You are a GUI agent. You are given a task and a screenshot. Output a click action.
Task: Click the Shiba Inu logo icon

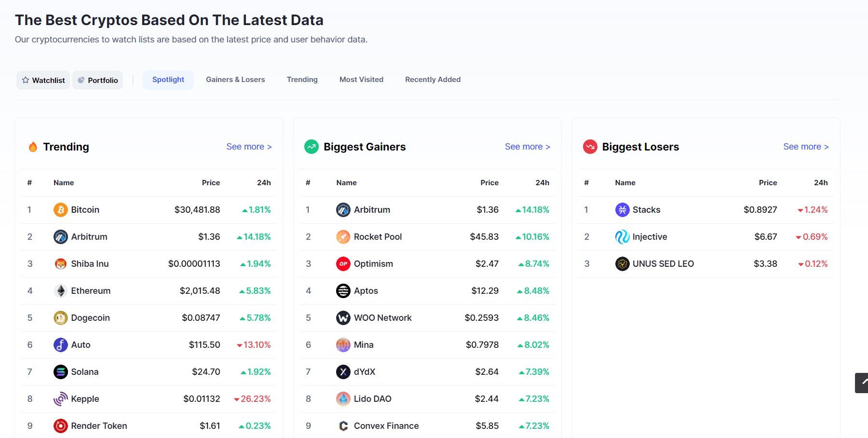click(x=60, y=264)
